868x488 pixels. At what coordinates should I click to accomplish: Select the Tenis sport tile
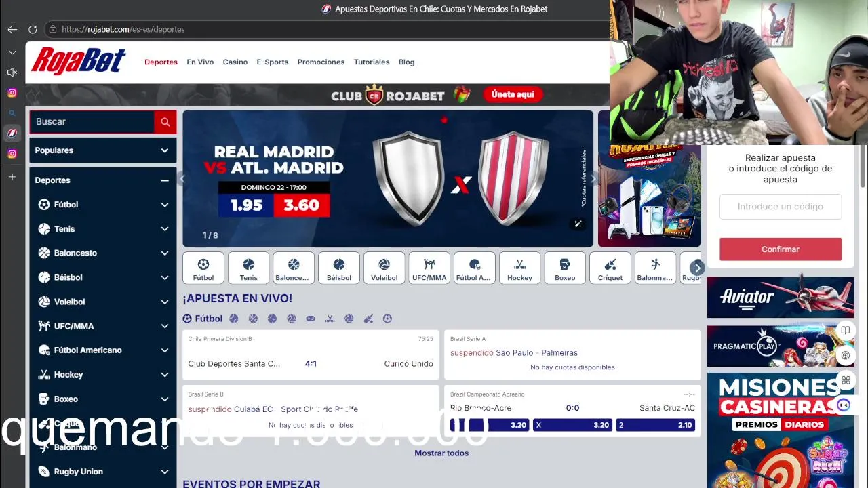pyautogui.click(x=248, y=268)
